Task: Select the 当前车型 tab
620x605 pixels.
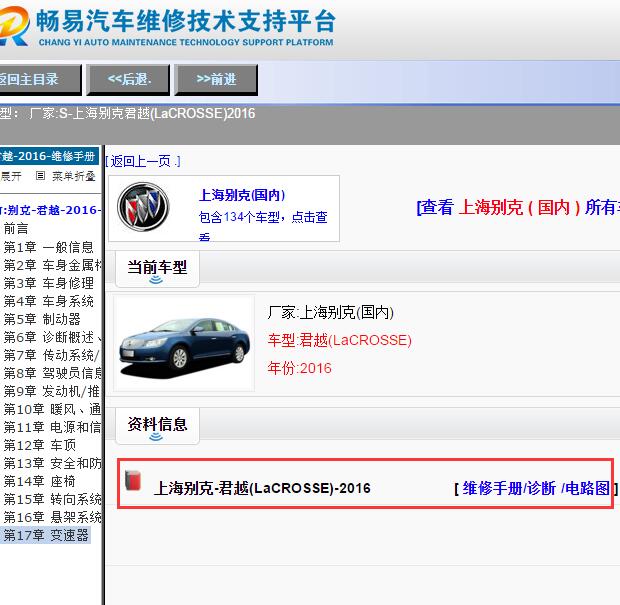Action: click(x=157, y=268)
